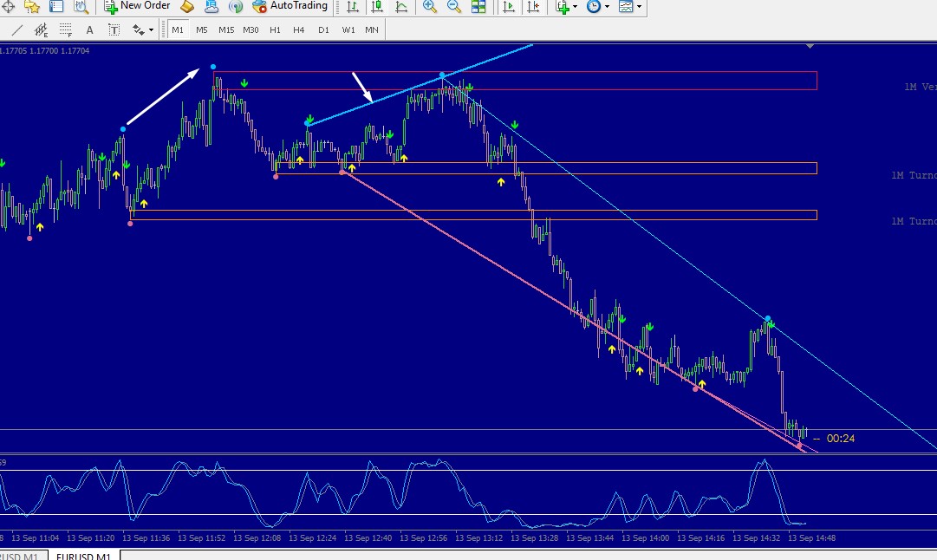This screenshot has height=560, width=937.
Task: Click the '13 Sep 11:52' time axis label
Action: coord(201,537)
